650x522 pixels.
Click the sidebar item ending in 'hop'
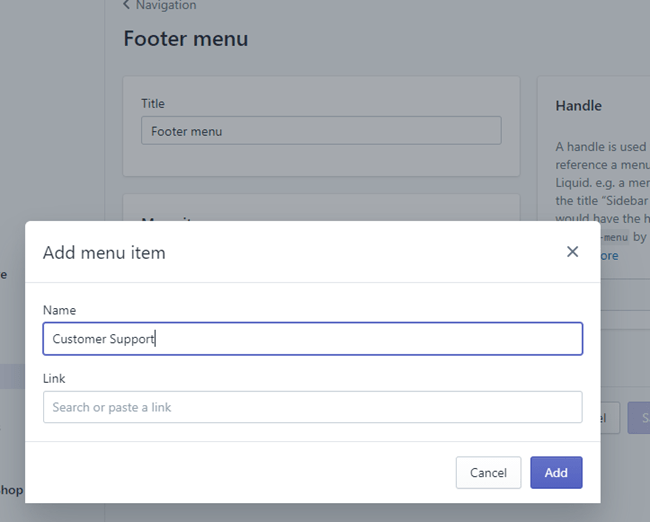coord(12,490)
